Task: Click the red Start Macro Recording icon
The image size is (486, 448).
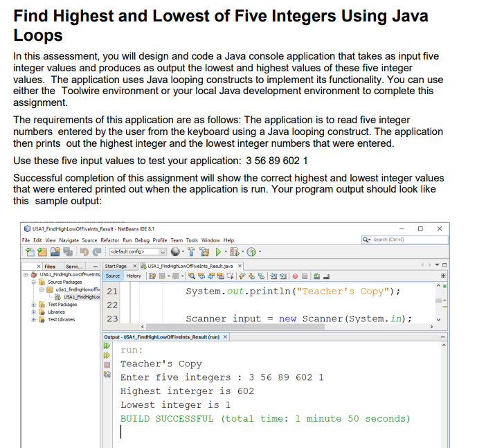Action: [295, 276]
